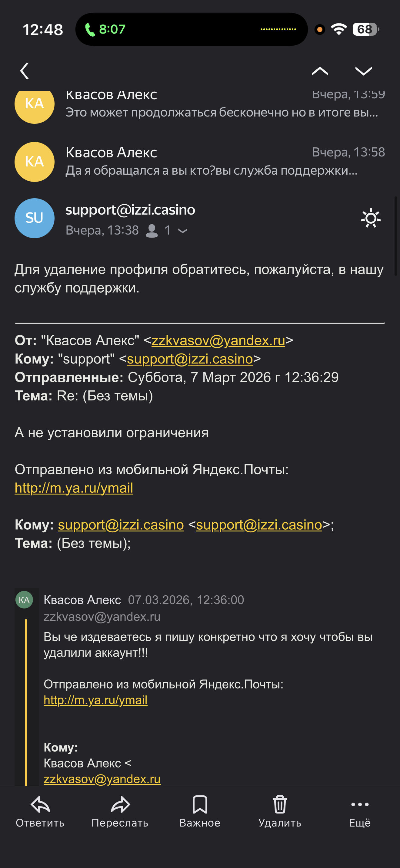Tap the back arrow icon
This screenshot has width=400, height=868.
click(x=25, y=71)
